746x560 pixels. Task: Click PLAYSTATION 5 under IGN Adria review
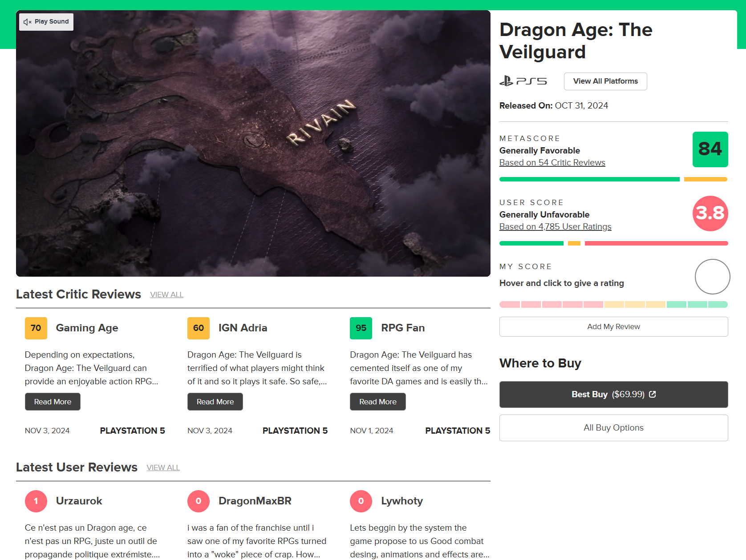pyautogui.click(x=295, y=431)
